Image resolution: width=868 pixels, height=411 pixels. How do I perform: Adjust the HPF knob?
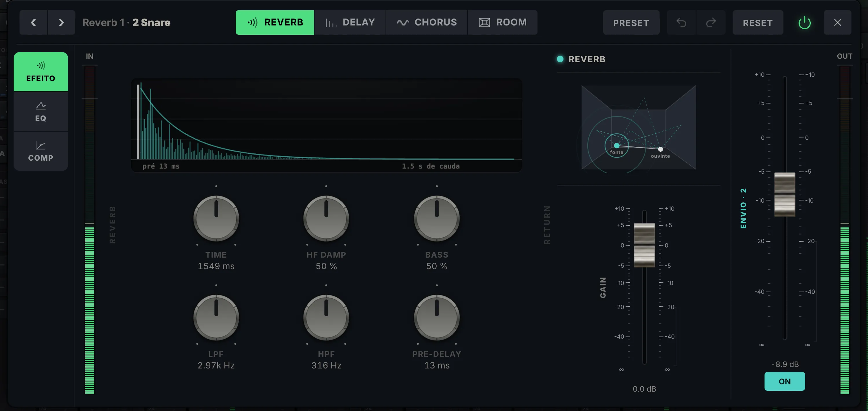[x=326, y=318]
